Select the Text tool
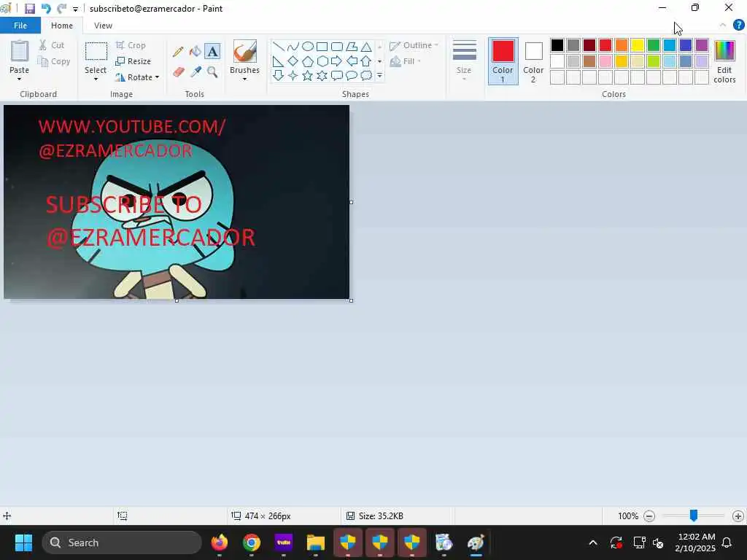 click(212, 52)
